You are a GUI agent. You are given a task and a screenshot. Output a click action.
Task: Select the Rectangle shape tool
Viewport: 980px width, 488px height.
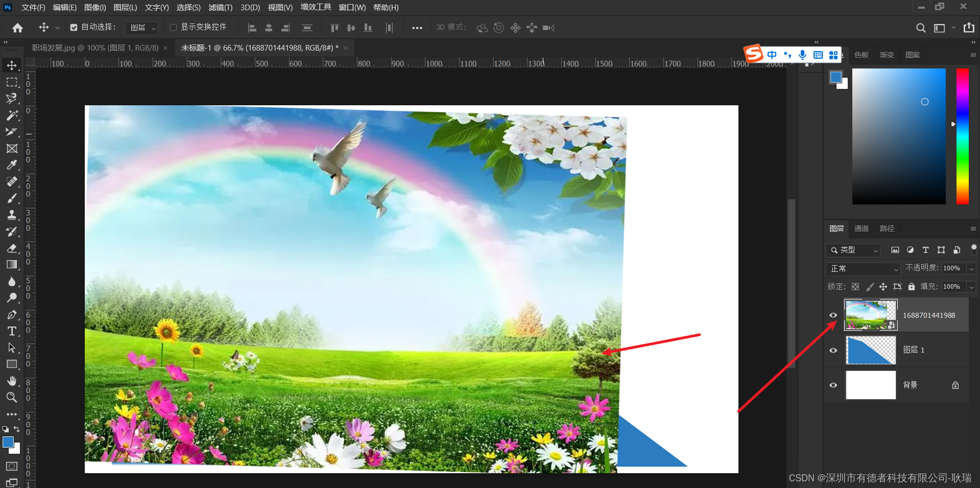(x=12, y=364)
